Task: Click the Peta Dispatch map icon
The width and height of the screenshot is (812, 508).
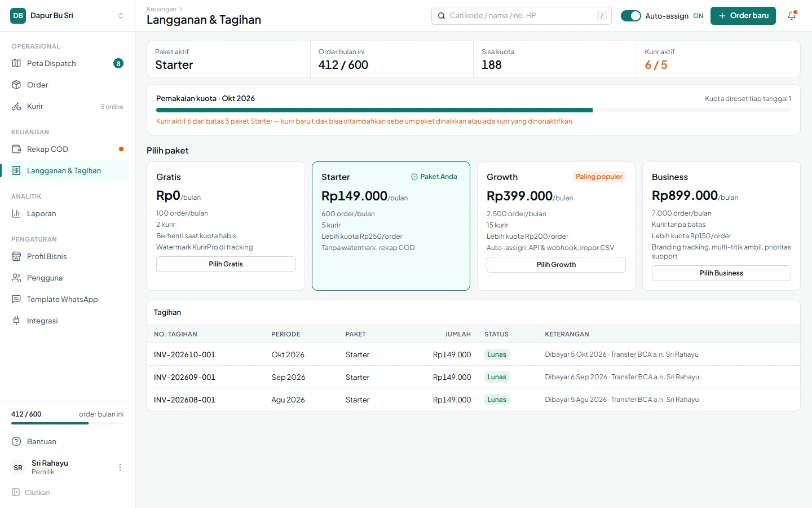Action: coord(16,63)
